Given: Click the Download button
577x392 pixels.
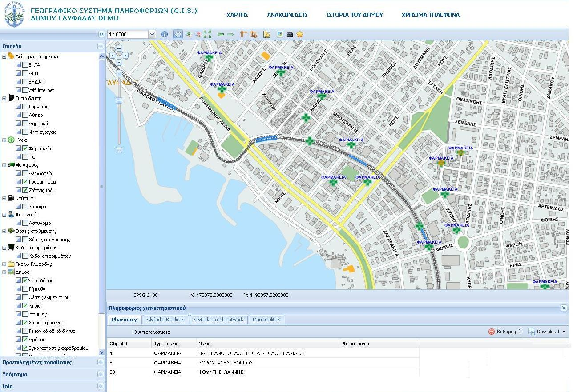Looking at the screenshot, I should (x=544, y=332).
